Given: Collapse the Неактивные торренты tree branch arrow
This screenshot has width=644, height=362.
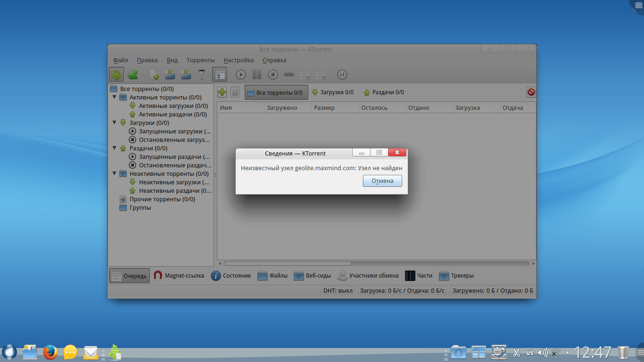Looking at the screenshot, I should coord(114,174).
